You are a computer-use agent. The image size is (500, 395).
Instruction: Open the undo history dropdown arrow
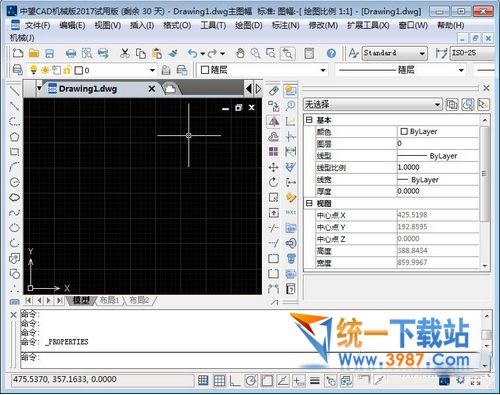coord(202,54)
